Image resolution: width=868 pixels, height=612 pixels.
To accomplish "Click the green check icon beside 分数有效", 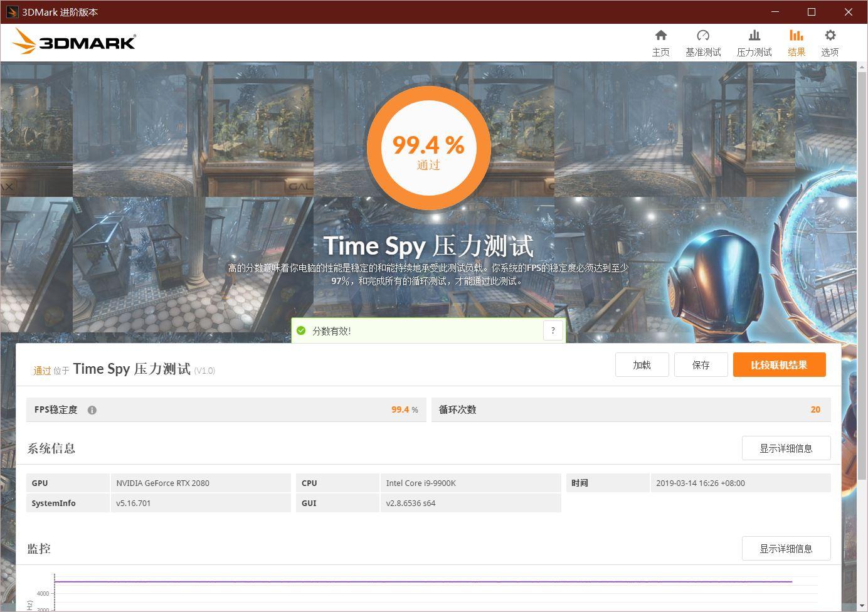I will pyautogui.click(x=301, y=330).
